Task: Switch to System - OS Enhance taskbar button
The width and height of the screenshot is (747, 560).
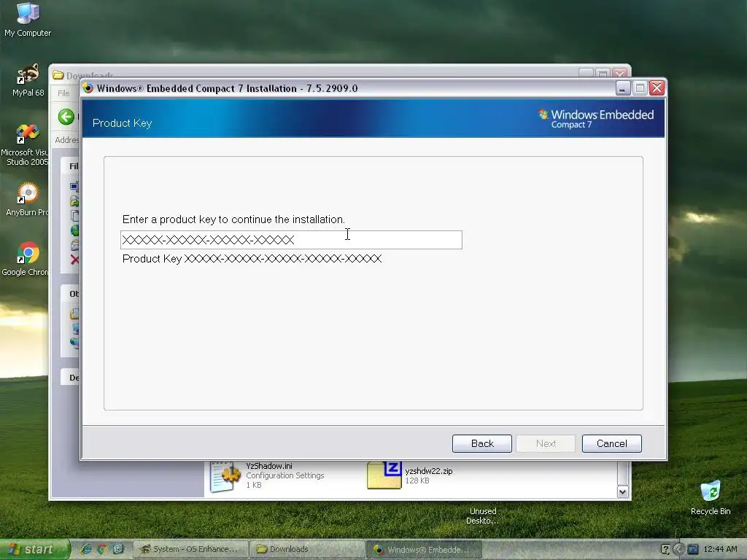Action: coord(190,550)
